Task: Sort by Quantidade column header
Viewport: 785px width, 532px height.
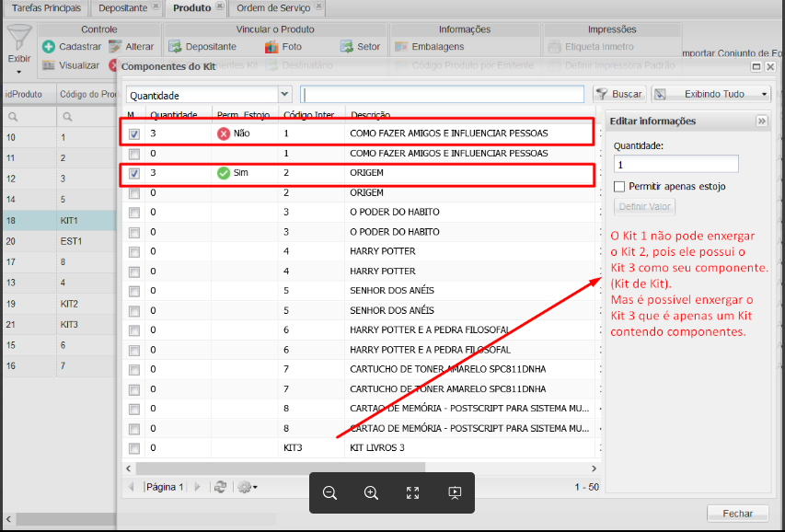Action: [x=174, y=115]
